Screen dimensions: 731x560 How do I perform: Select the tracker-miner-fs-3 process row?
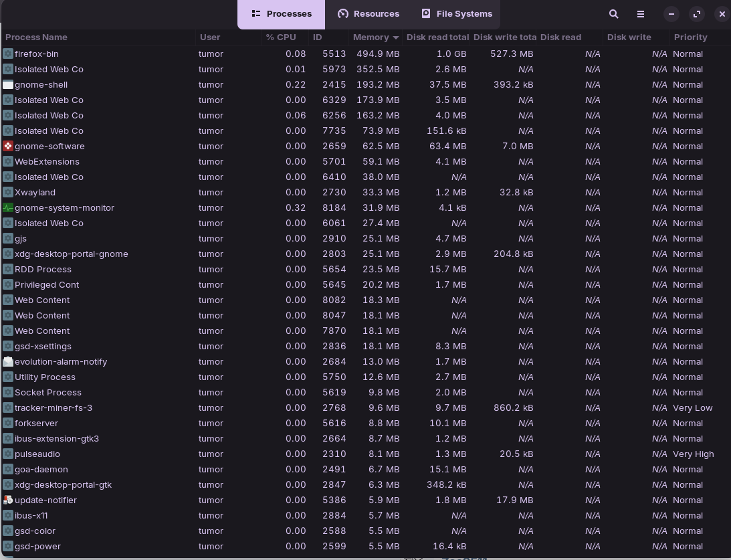(x=54, y=407)
